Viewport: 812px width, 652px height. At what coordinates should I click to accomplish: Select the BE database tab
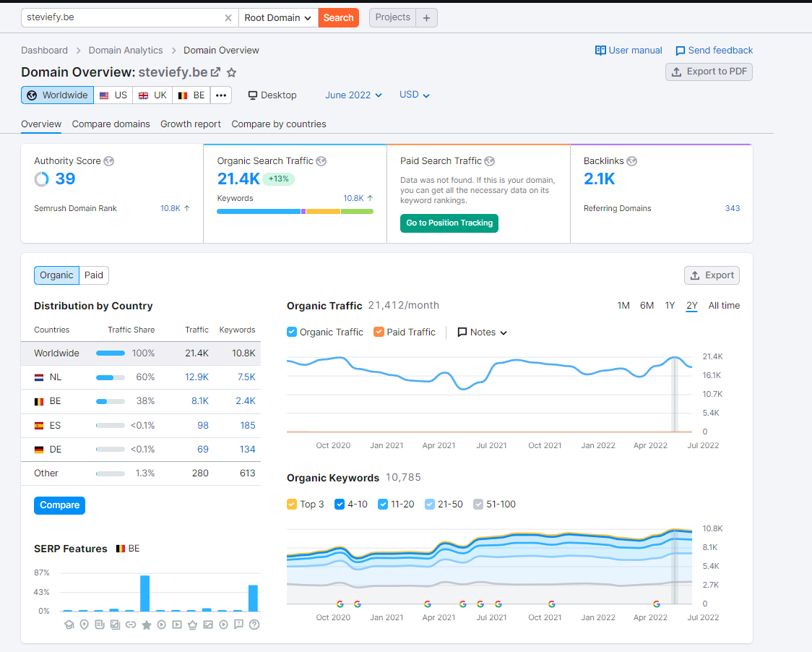[x=191, y=95]
